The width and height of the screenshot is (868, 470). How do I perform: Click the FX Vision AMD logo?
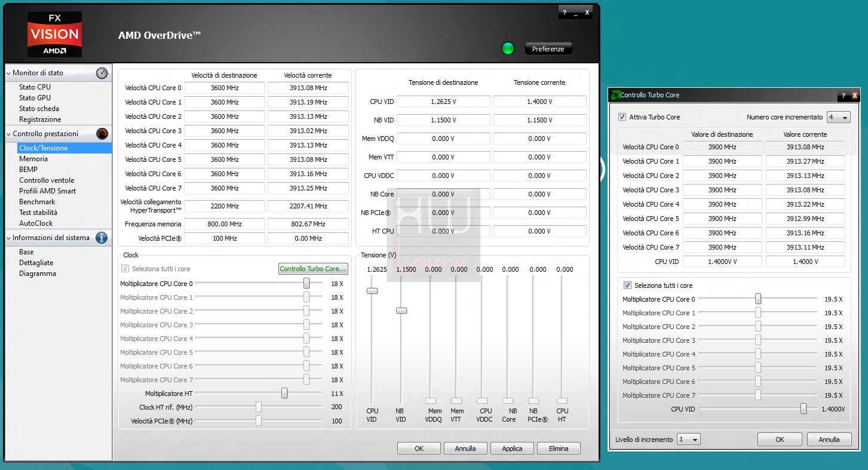[54, 34]
